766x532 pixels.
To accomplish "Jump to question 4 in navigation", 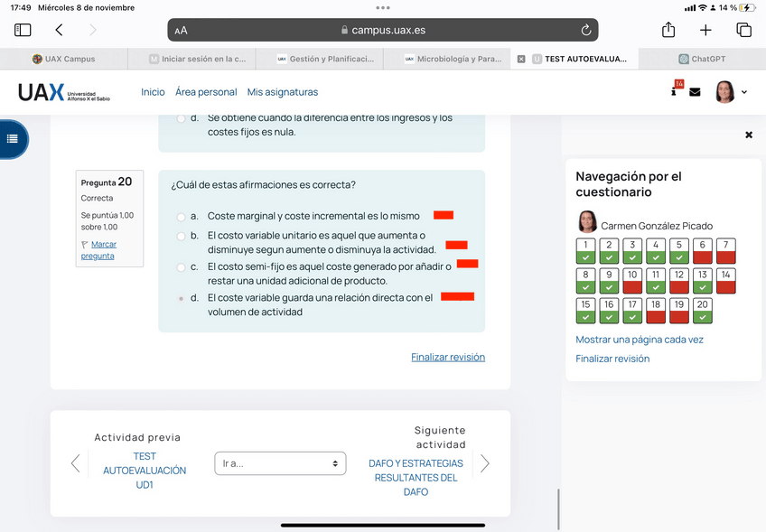I will 656,251.
